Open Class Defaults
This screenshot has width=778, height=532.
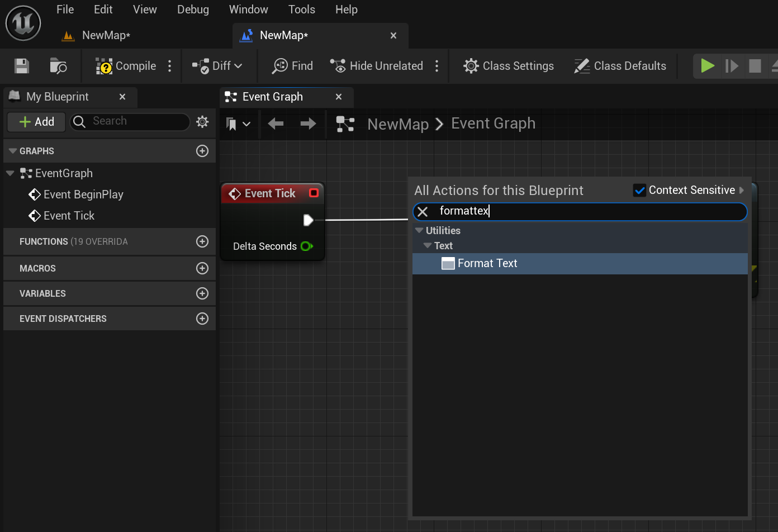click(x=620, y=66)
